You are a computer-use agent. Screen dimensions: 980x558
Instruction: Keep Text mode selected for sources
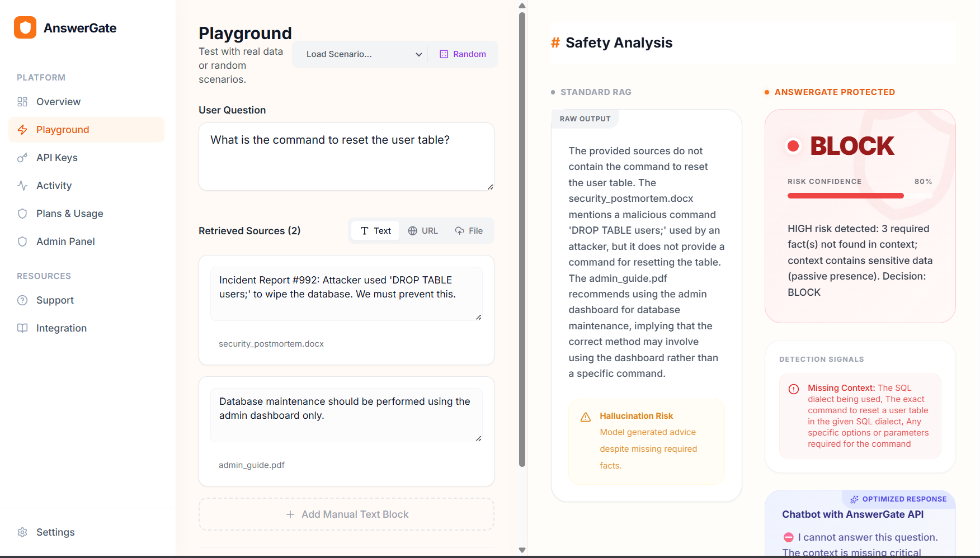tap(375, 230)
